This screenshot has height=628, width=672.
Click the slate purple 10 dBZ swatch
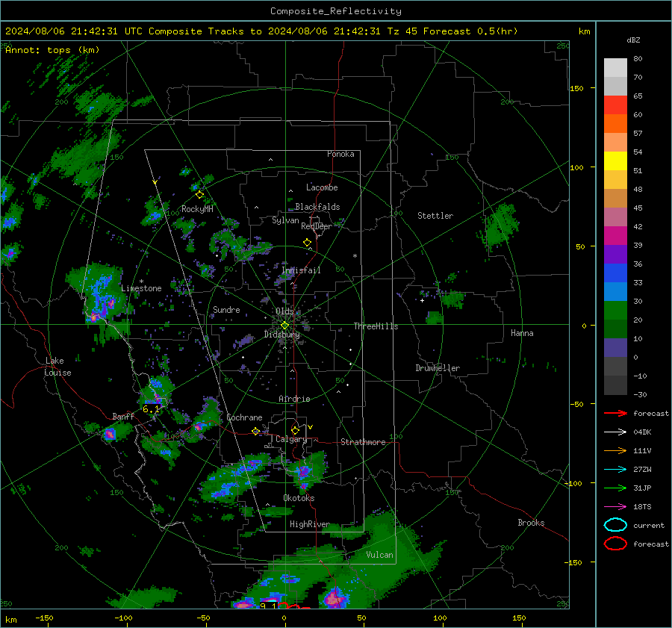coord(615,347)
